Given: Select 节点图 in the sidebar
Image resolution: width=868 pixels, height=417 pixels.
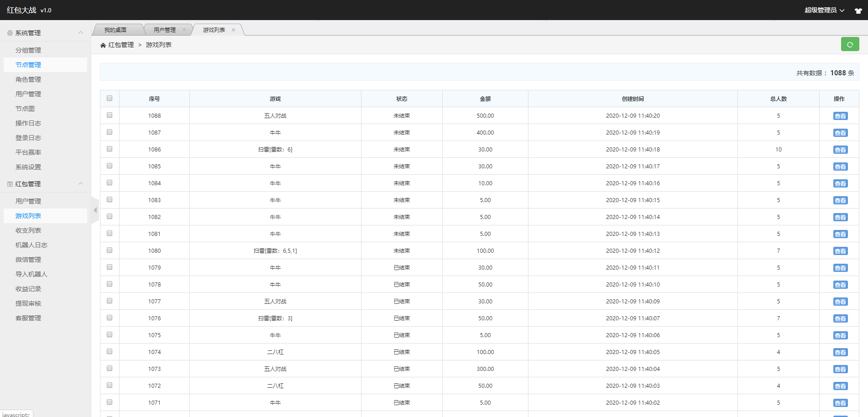Looking at the screenshot, I should coord(24,108).
